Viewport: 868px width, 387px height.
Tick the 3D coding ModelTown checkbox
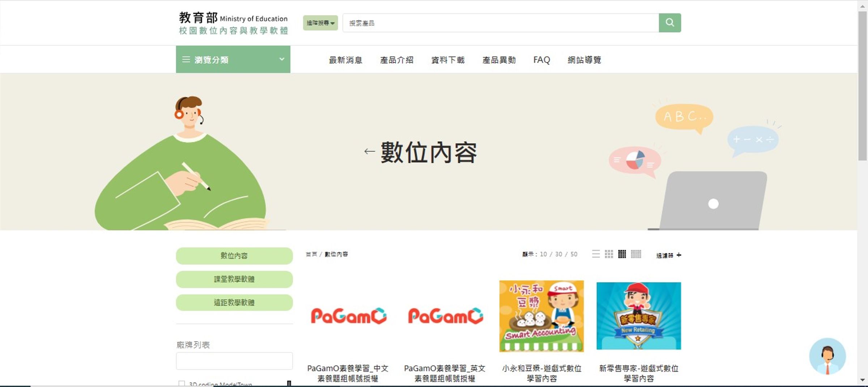tap(182, 383)
